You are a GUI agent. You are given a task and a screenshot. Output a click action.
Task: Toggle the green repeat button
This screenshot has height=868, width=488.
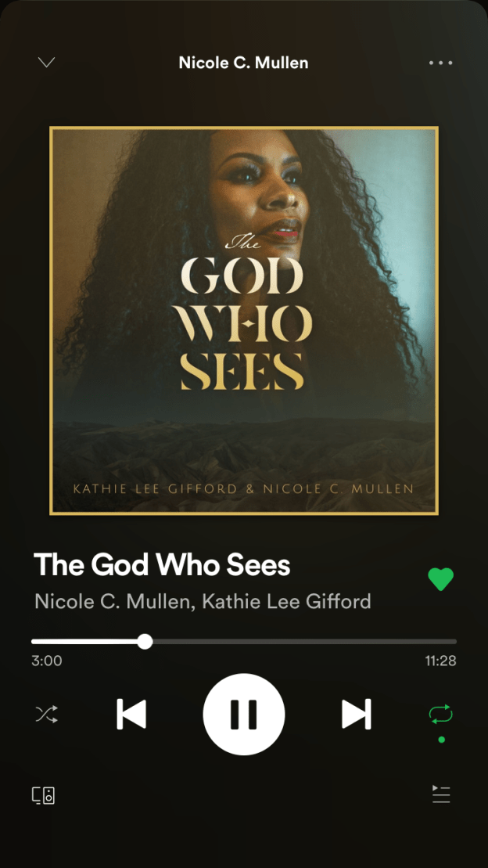[441, 714]
